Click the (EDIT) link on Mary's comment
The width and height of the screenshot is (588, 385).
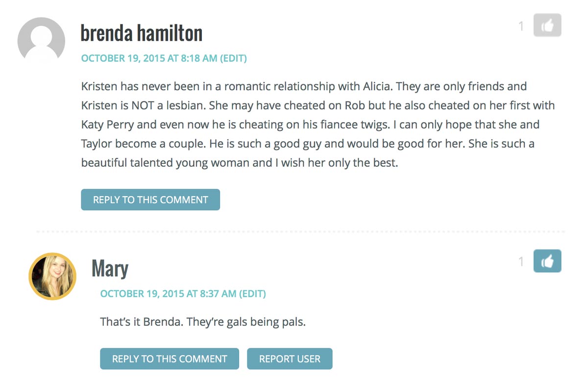click(x=252, y=294)
